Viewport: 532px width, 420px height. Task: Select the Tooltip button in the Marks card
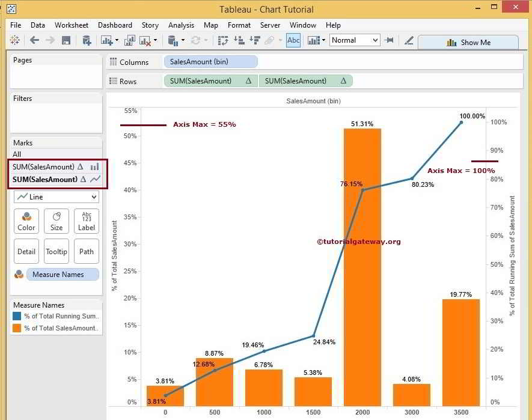point(57,251)
